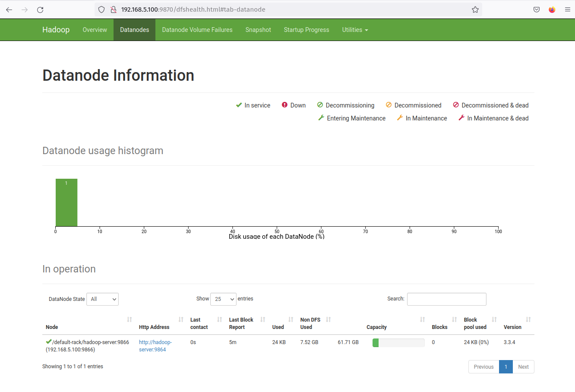The image size is (575, 392).
Task: Click the sort icon for Node column
Action: click(129, 319)
